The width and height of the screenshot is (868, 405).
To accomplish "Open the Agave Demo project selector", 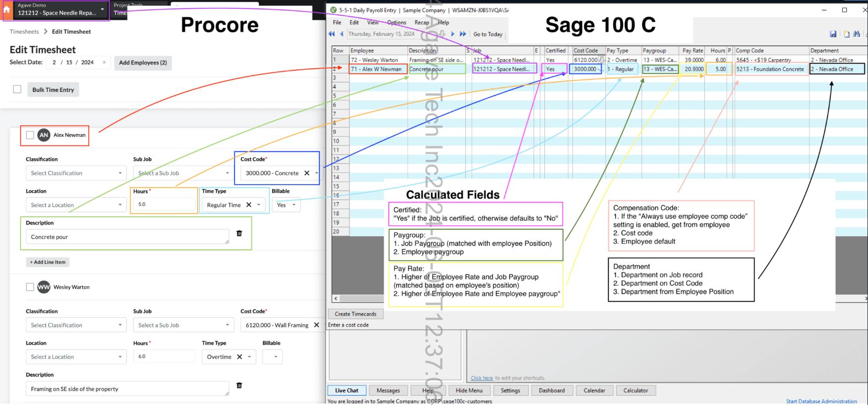I will (x=61, y=9).
